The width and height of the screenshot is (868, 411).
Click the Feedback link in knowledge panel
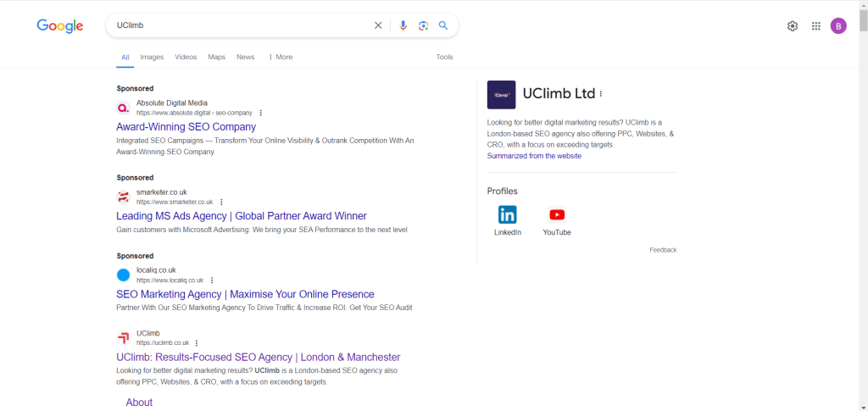663,250
